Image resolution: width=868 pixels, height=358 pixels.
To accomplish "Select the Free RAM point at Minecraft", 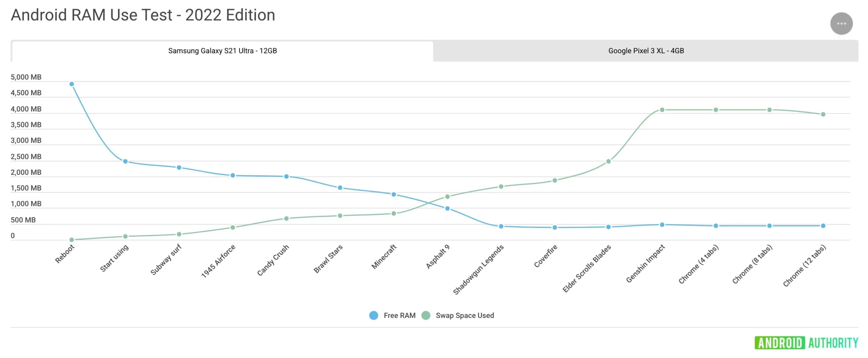I will coord(394,194).
